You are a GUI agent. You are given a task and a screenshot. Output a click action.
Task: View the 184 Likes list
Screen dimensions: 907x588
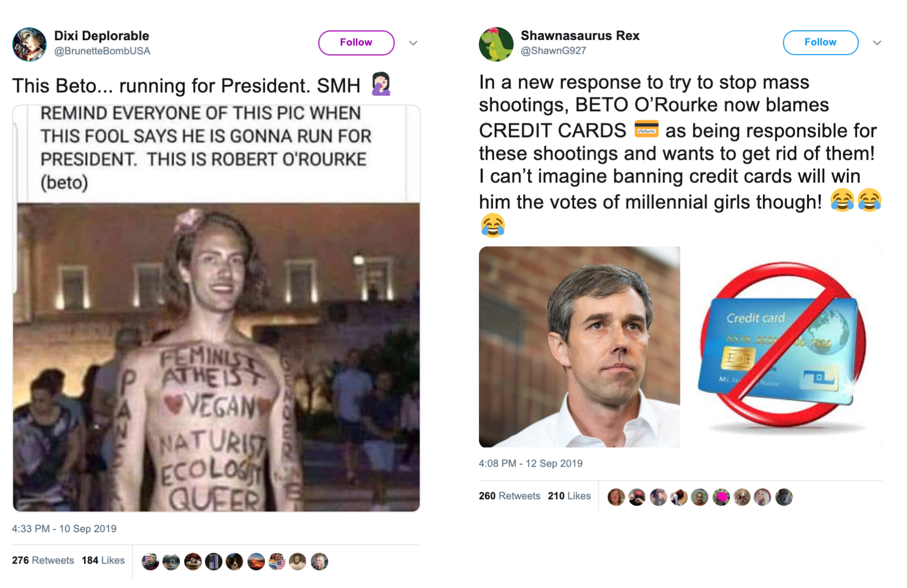pyautogui.click(x=103, y=560)
